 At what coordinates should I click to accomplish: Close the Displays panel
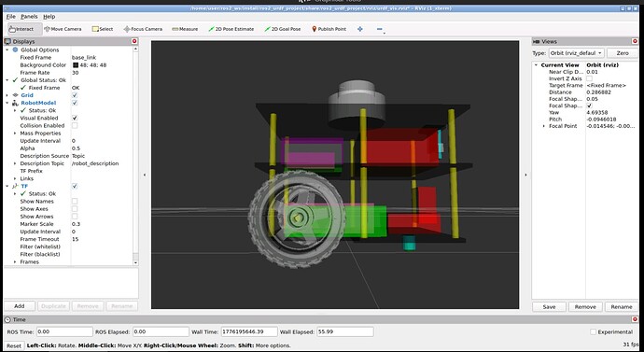134,41
